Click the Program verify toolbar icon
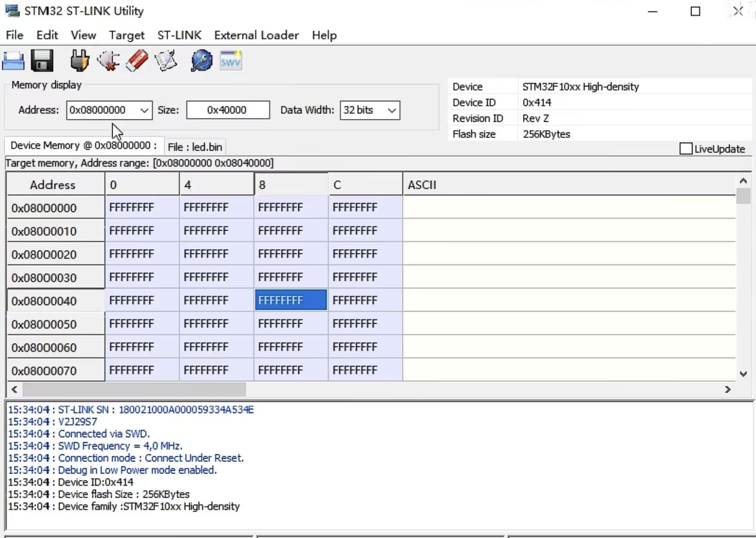Screen dimensions: 756x538 pos(166,61)
